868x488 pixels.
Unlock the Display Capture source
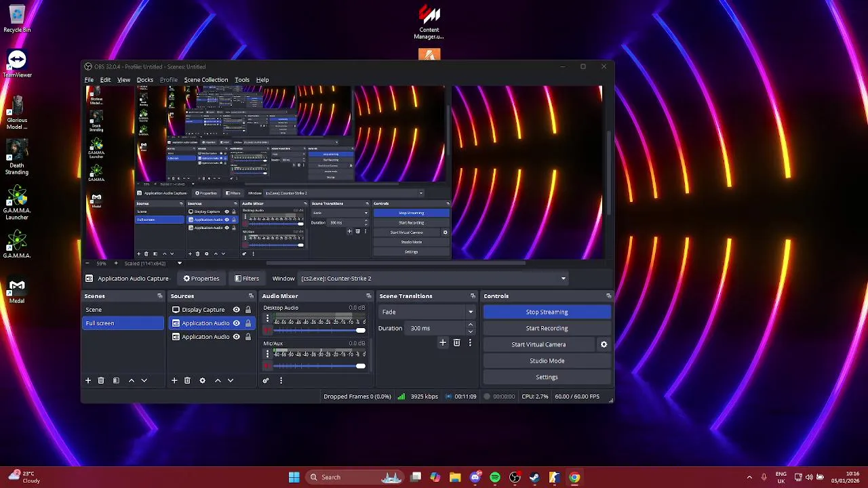248,310
